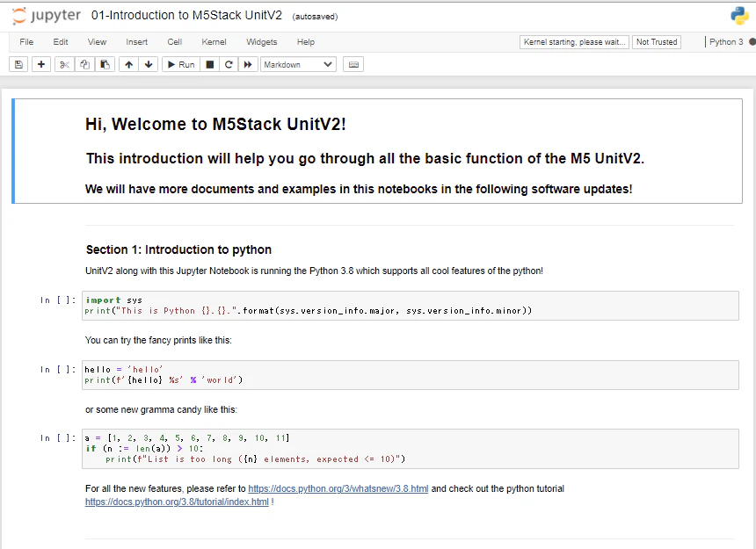The height and width of the screenshot is (549, 756).
Task: Restart the kernel icon
Action: (229, 64)
